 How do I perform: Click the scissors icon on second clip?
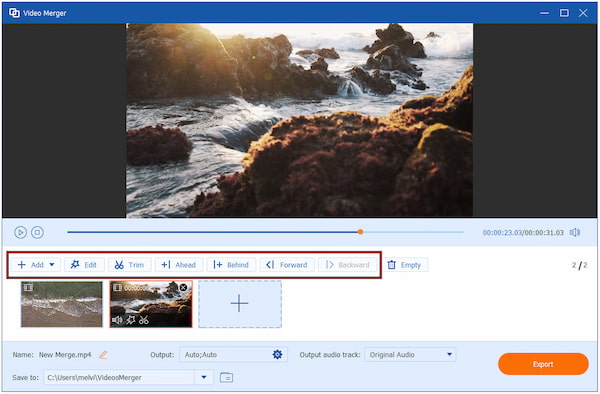144,320
